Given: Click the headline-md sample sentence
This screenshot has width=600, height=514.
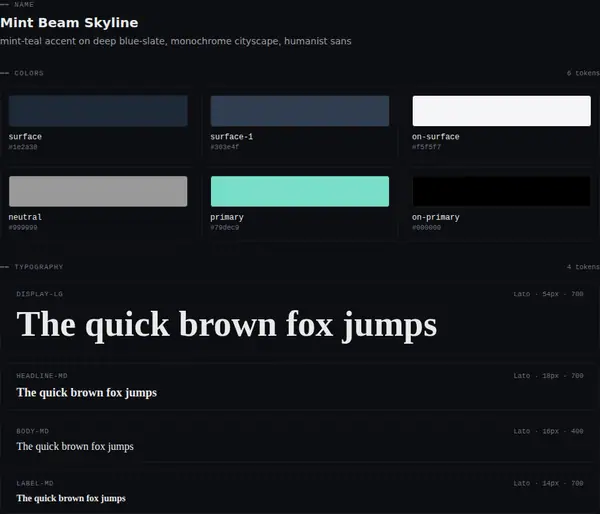Looking at the screenshot, I should (86, 393).
